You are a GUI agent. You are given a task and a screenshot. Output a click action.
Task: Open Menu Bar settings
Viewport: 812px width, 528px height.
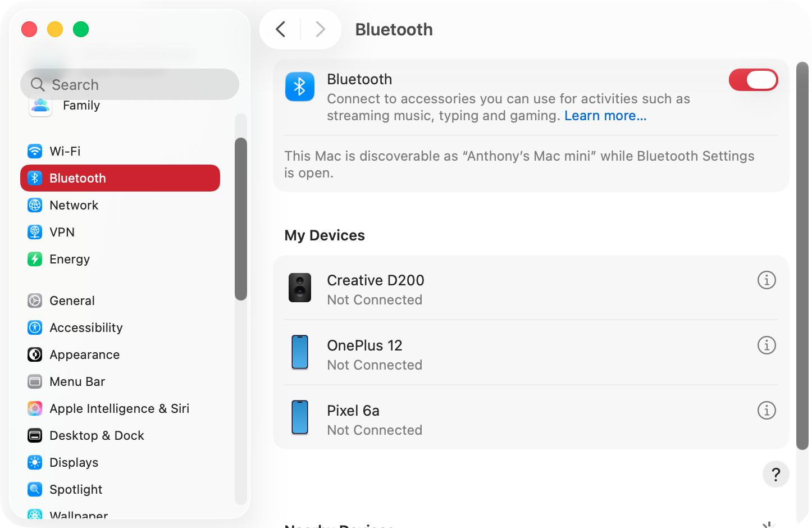(x=120, y=381)
